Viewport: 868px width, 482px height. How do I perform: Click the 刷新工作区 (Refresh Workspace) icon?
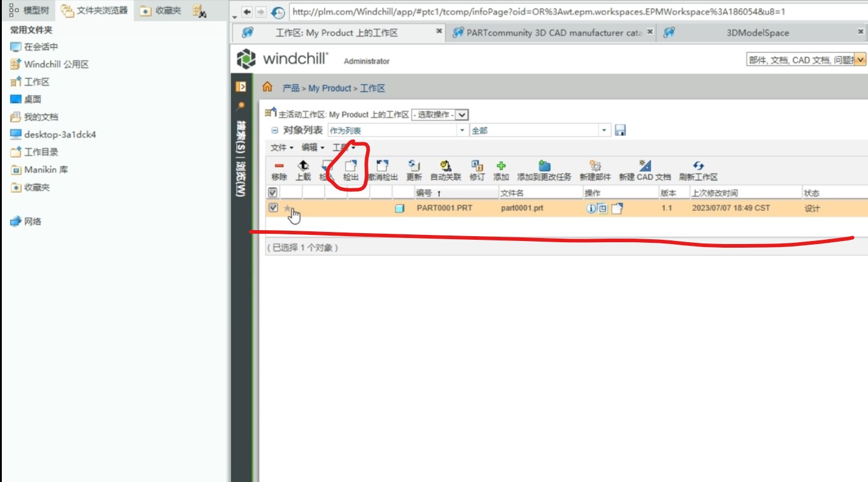coord(698,165)
